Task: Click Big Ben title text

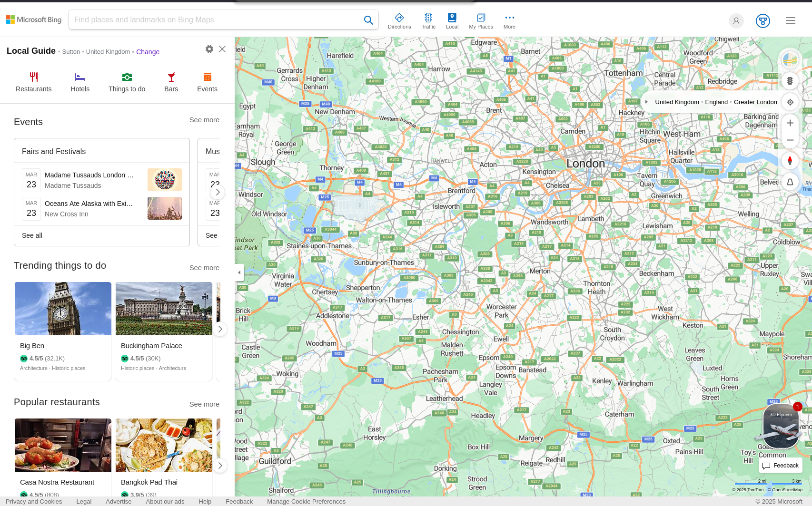Action: tap(32, 346)
